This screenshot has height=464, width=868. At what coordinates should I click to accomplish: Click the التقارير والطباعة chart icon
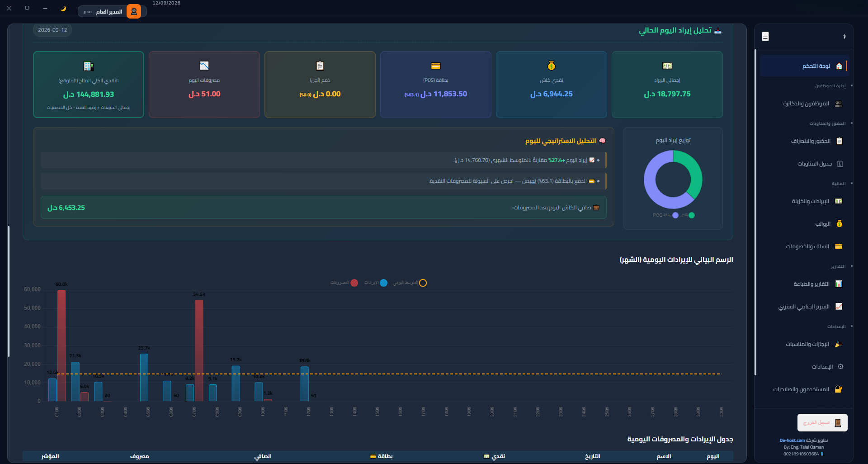pyautogui.click(x=839, y=284)
